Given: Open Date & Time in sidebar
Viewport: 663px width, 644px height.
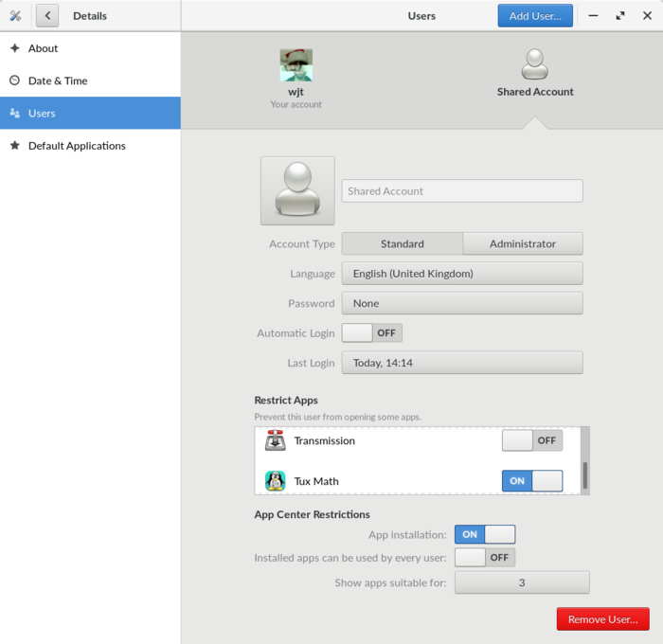Looking at the screenshot, I should click(x=57, y=80).
